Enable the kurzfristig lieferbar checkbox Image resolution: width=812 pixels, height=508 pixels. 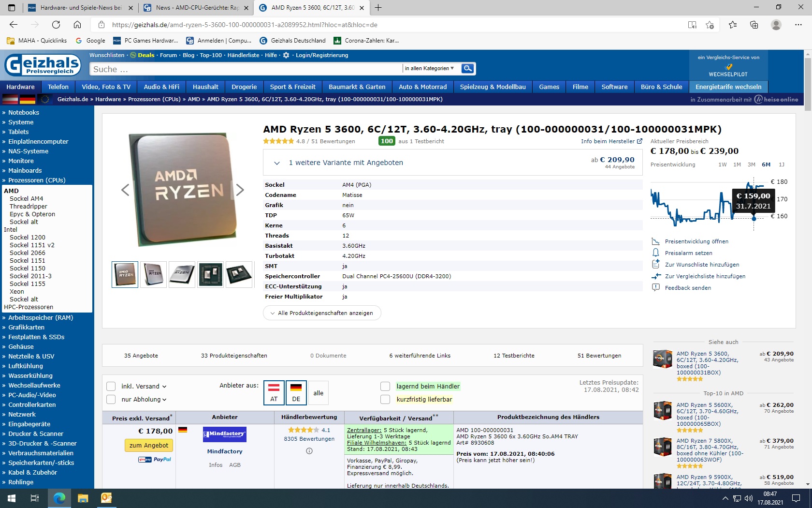(x=385, y=399)
